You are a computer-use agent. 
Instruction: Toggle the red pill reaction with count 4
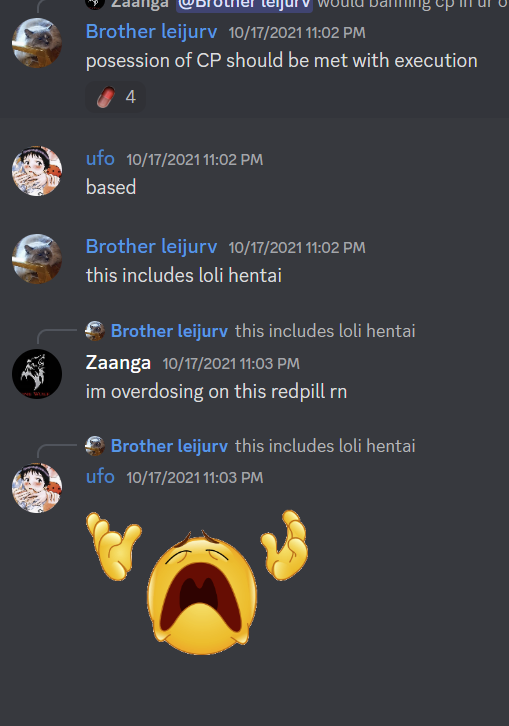[115, 97]
